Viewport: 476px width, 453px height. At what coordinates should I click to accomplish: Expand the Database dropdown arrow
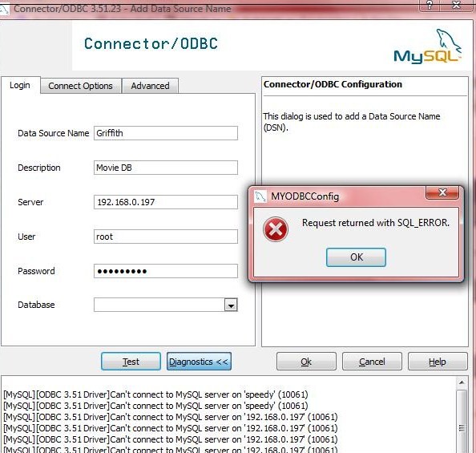[x=231, y=305]
